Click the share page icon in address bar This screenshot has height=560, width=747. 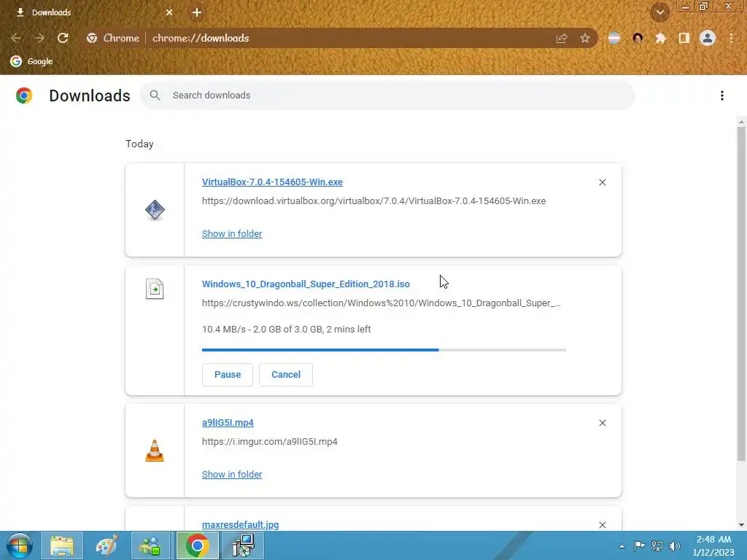[562, 39]
